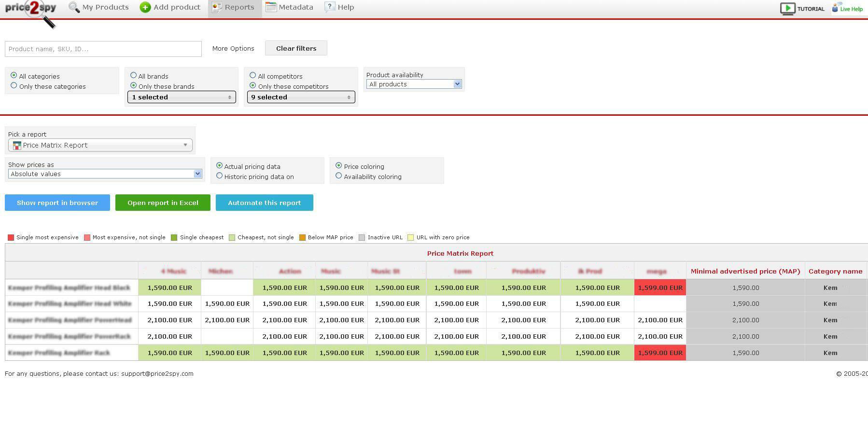Click the Single cheapest green swatch

[174, 237]
